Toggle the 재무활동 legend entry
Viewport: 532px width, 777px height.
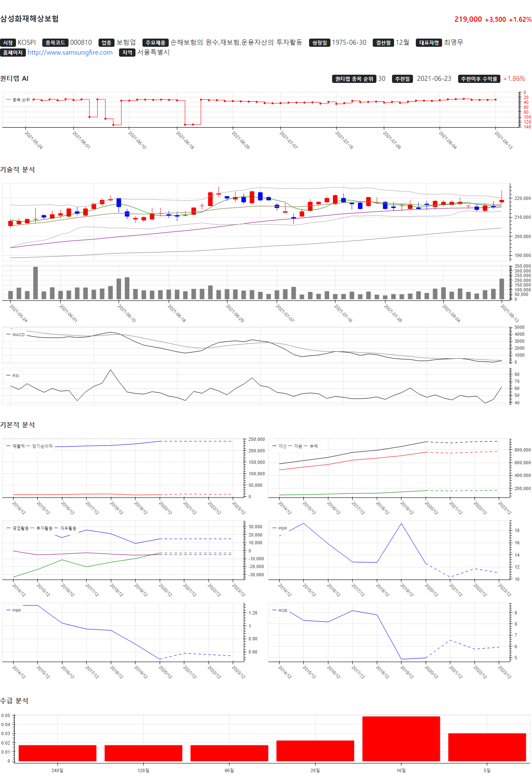pos(65,528)
